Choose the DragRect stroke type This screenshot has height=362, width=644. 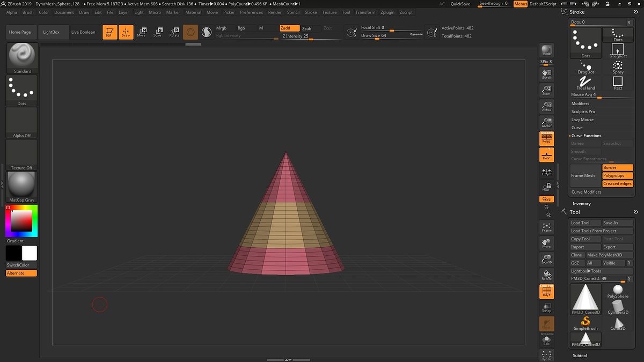pyautogui.click(x=618, y=51)
